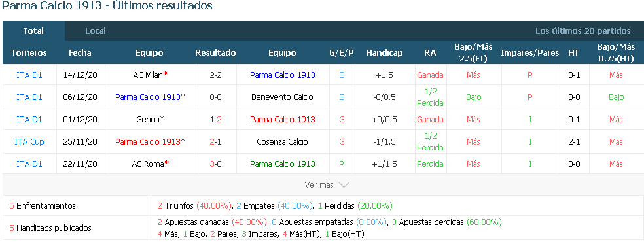Select the 2-2 result of Milan match

point(215,75)
